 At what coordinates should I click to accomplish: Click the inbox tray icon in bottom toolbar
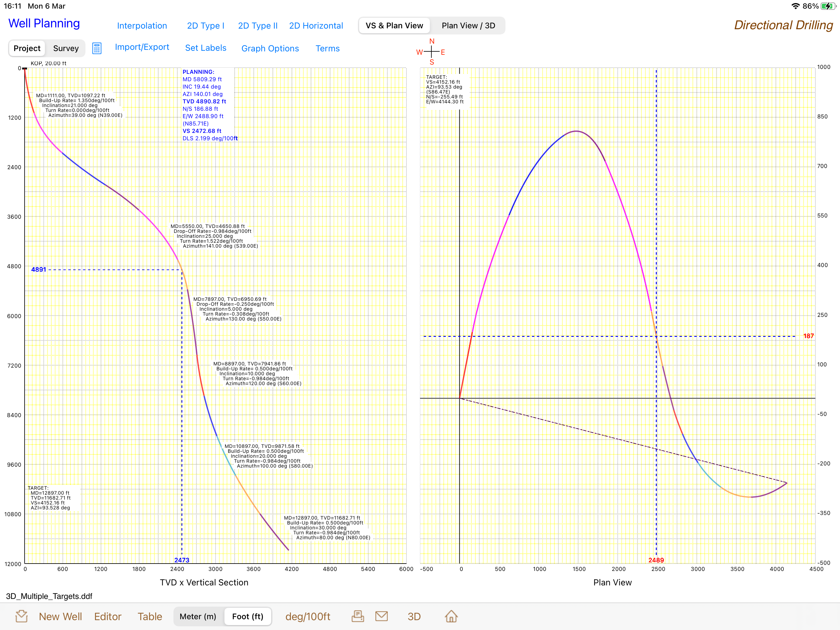22,616
